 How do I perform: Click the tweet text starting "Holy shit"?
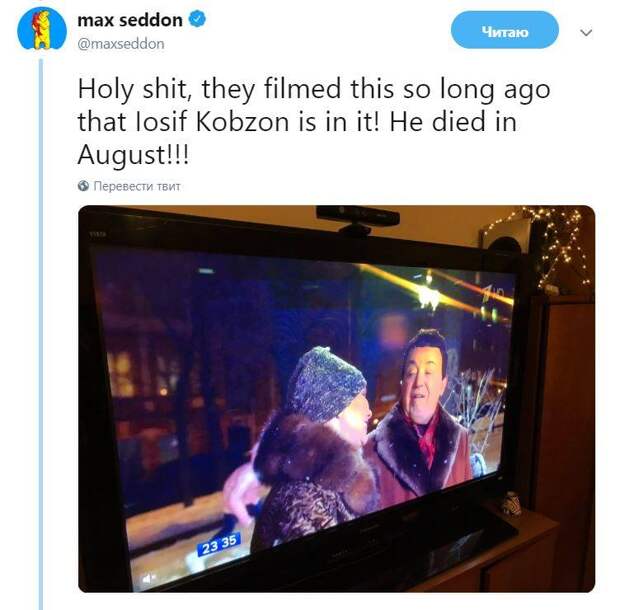tap(314, 121)
